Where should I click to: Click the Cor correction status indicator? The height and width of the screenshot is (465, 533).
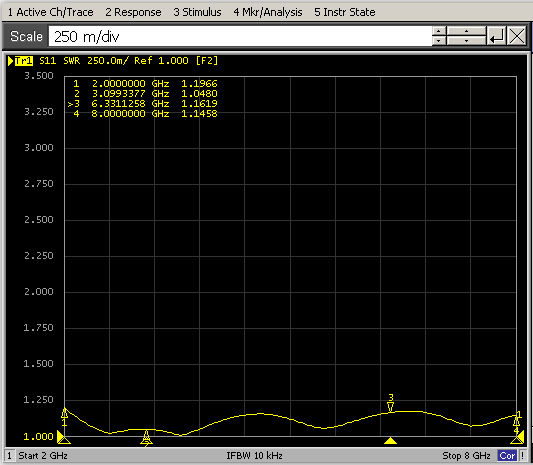pyautogui.click(x=507, y=455)
